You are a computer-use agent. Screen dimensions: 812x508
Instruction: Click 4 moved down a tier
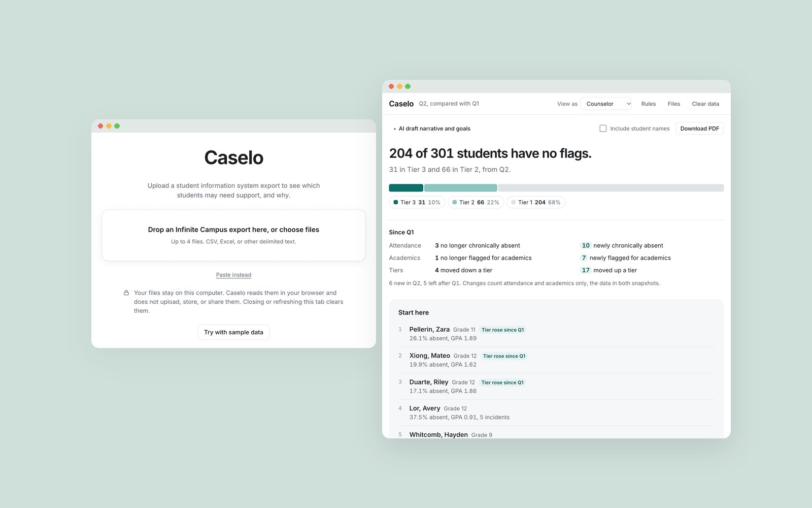click(x=463, y=270)
